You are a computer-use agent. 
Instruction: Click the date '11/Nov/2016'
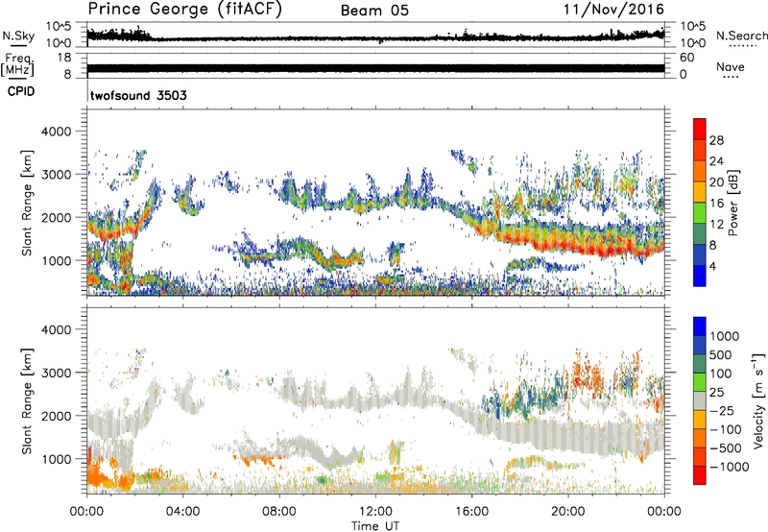point(613,10)
